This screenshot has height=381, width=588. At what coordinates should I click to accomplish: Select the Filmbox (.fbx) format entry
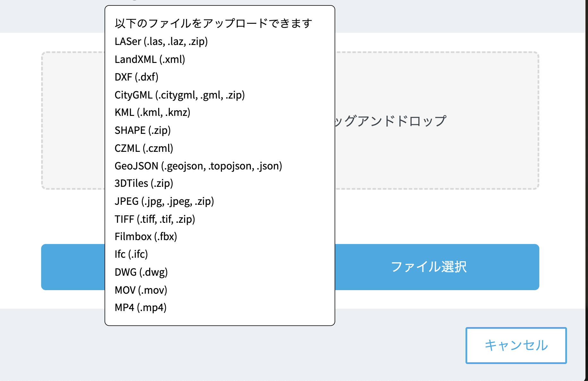[x=146, y=237]
